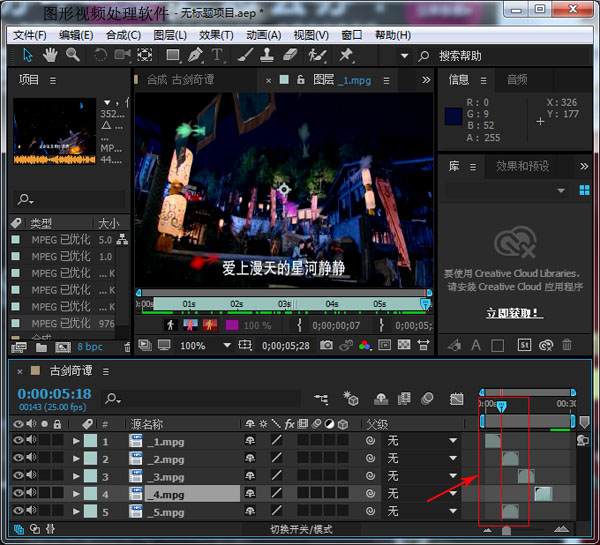Hide video of _1.mpg layer
The width and height of the screenshot is (600, 545).
[x=18, y=440]
